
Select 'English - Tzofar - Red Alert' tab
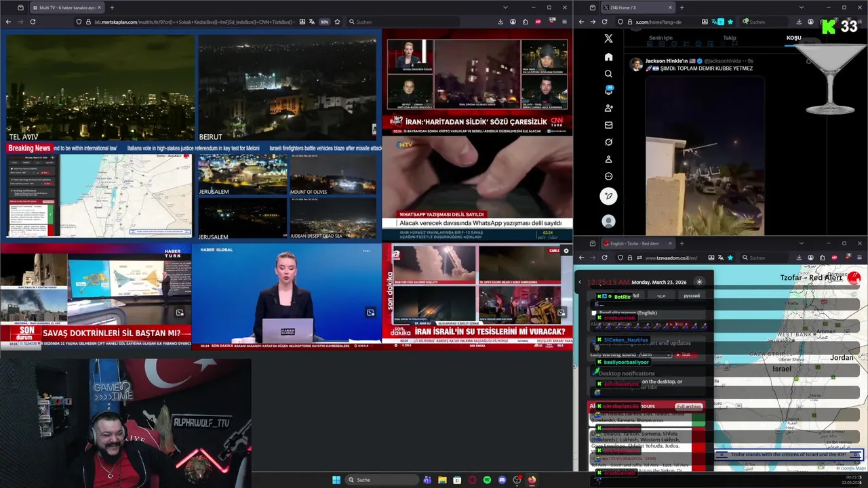[637, 243]
